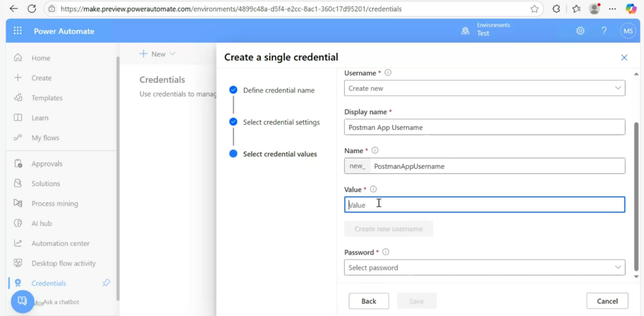Show info tooltip next to Name
644x316 pixels.
point(375,151)
